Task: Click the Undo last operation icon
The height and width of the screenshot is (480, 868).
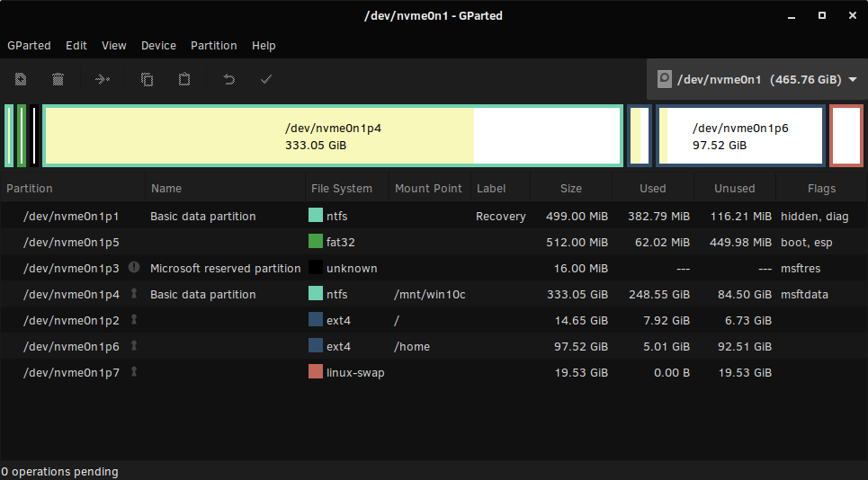Action: (228, 79)
